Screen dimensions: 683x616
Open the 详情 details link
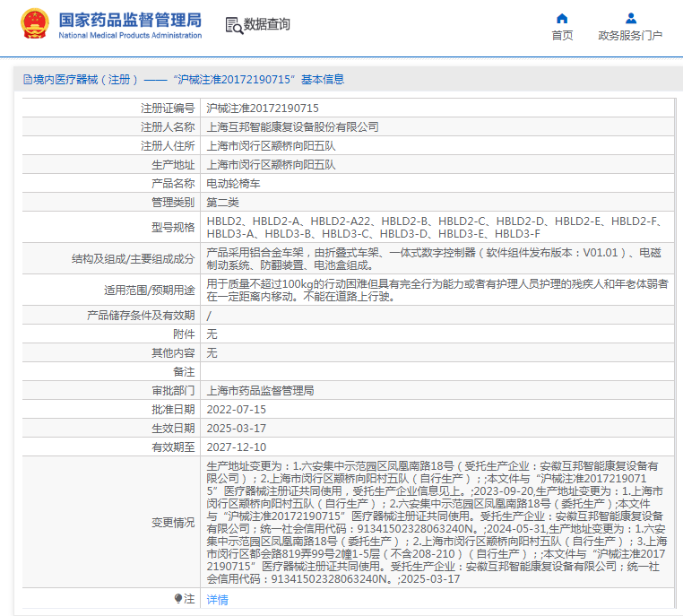click(x=217, y=599)
